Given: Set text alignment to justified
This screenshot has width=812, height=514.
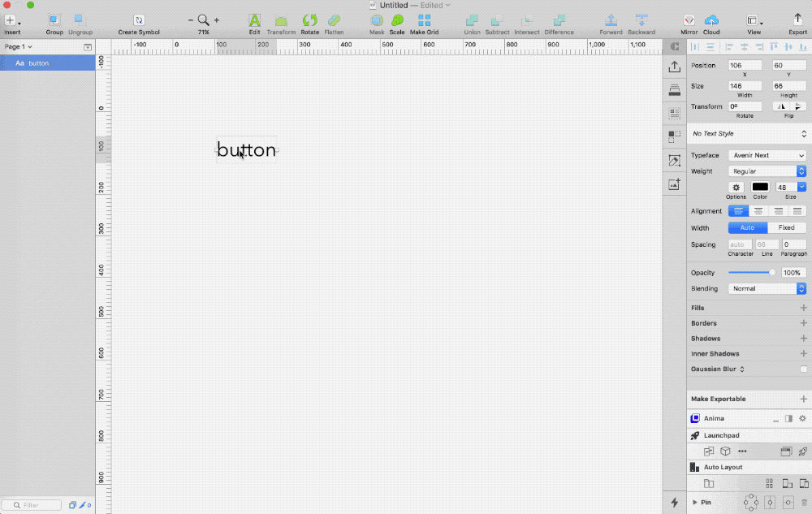Looking at the screenshot, I should [797, 210].
